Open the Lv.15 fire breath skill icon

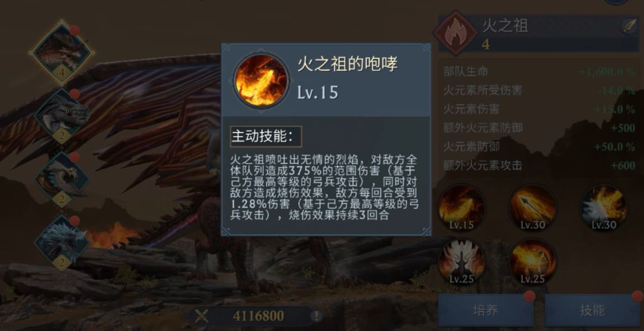click(x=462, y=208)
